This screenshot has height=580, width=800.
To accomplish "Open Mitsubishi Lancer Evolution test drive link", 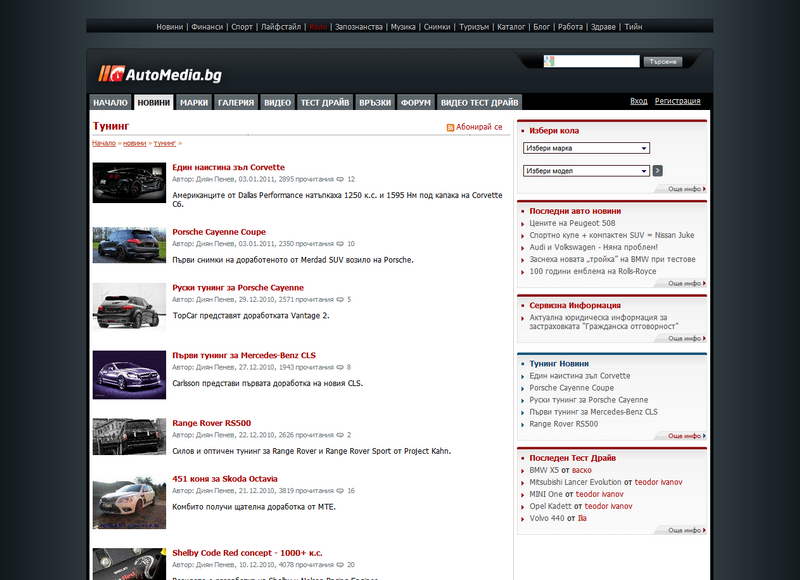I will click(576, 482).
